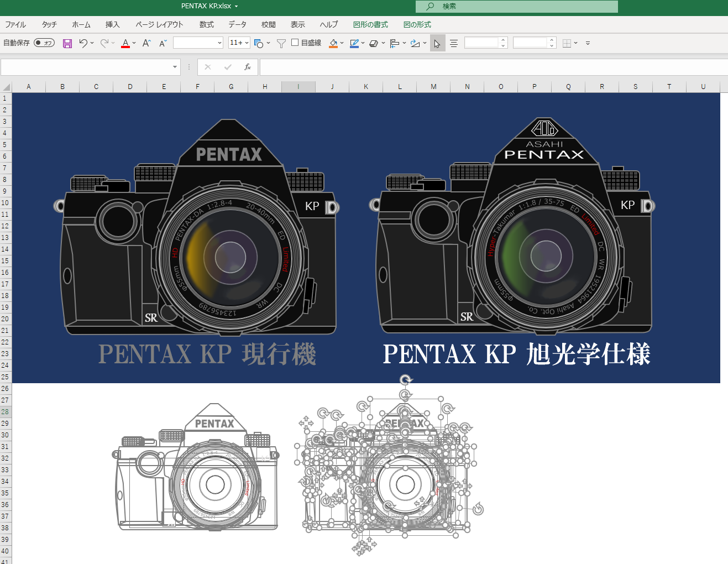
Task: Click the formula bar confirm checkmark icon
Action: pos(228,67)
